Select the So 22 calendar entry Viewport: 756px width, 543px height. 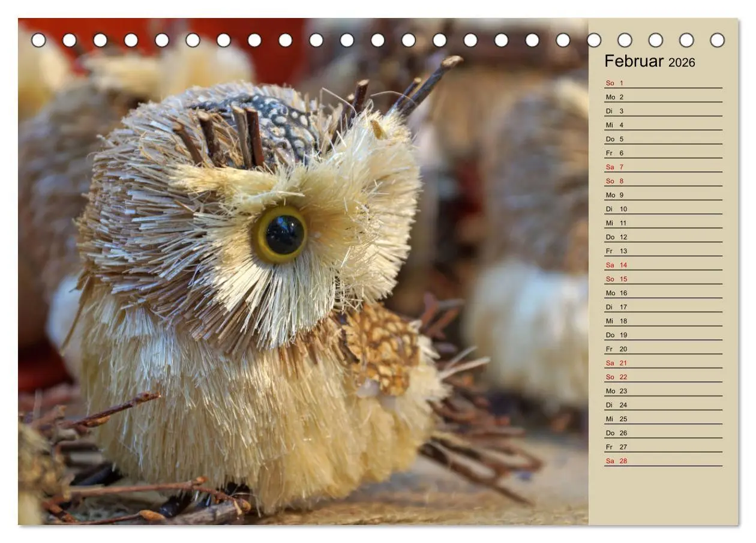point(663,377)
